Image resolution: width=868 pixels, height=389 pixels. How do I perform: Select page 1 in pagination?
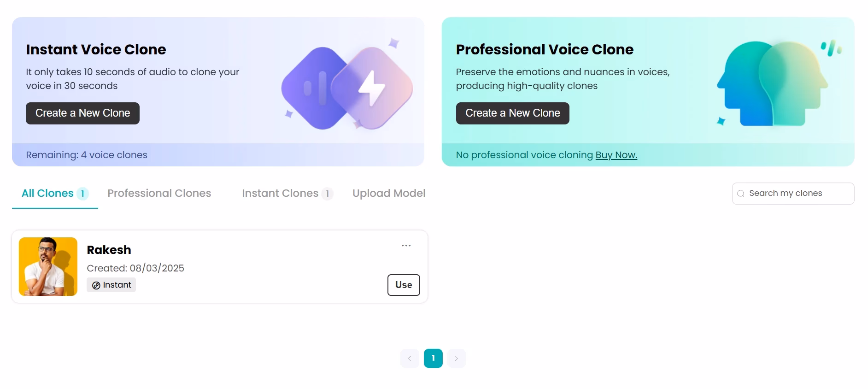pos(433,358)
